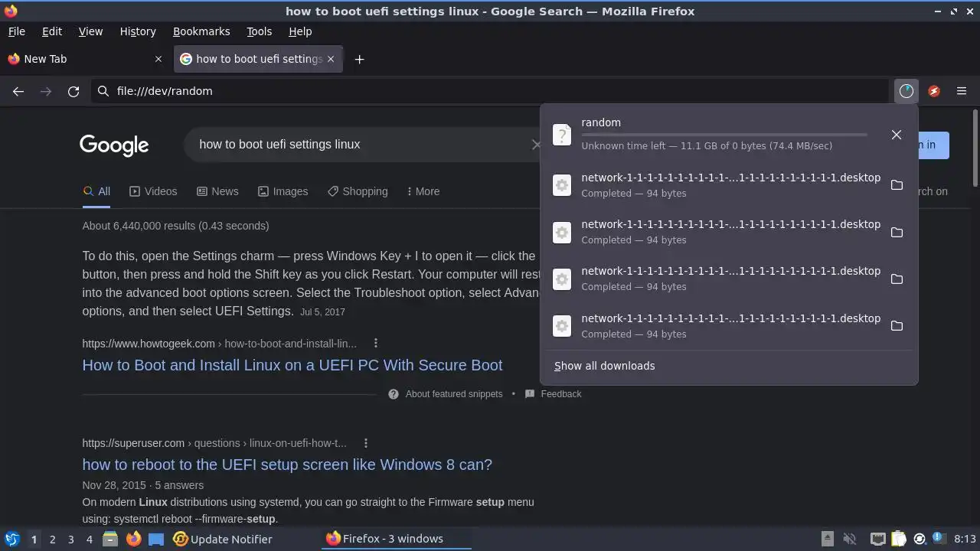980x551 pixels.
Task: Click the random download progress bar
Action: tap(724, 135)
